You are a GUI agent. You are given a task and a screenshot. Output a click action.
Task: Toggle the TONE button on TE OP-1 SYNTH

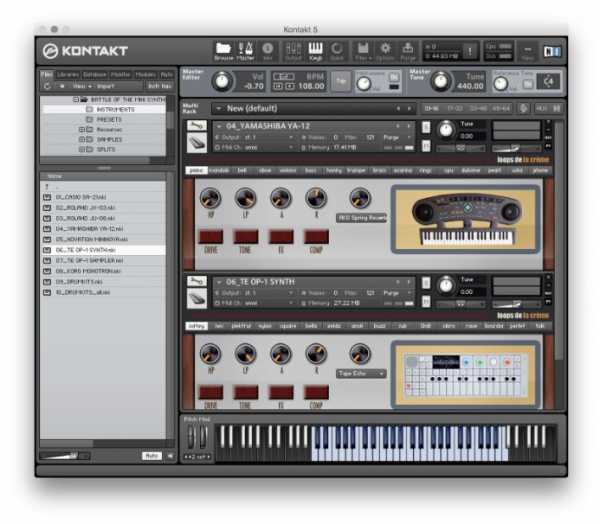tap(246, 392)
